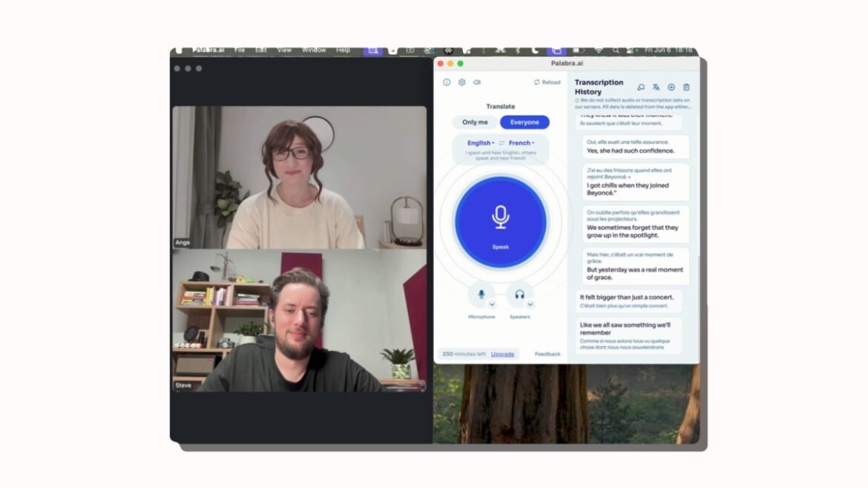This screenshot has height=488, width=868.
Task: Open the View menu in the menu bar
Action: (x=283, y=50)
